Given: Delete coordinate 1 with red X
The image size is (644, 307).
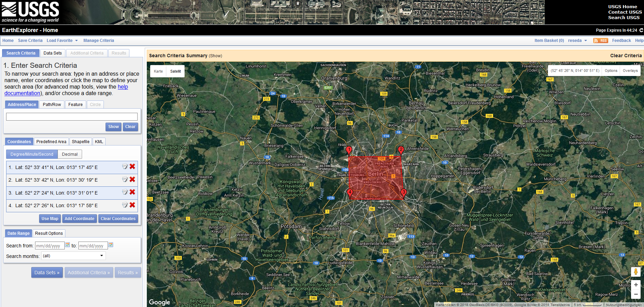Looking at the screenshot, I should pos(132,167).
